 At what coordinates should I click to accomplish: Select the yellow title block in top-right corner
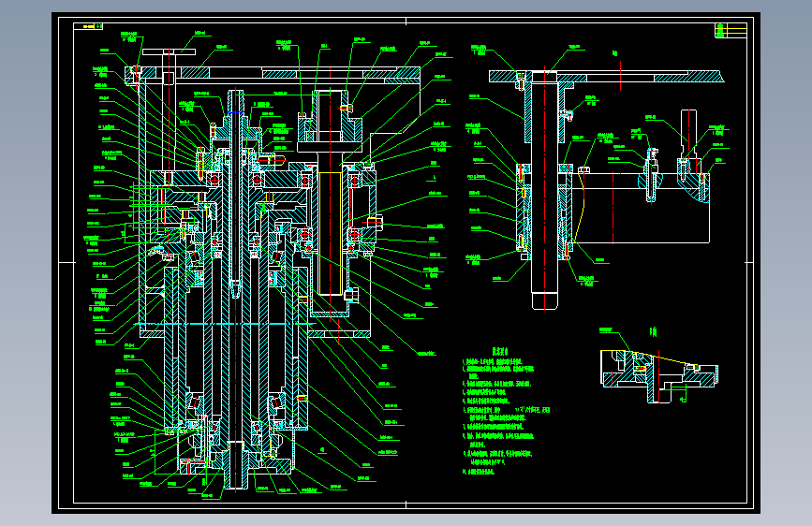[731, 31]
